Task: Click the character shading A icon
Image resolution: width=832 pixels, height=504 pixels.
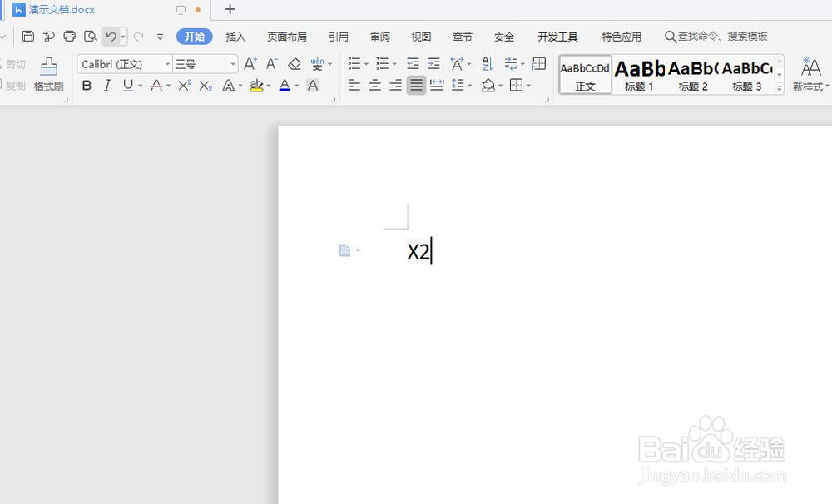Action: pos(313,86)
